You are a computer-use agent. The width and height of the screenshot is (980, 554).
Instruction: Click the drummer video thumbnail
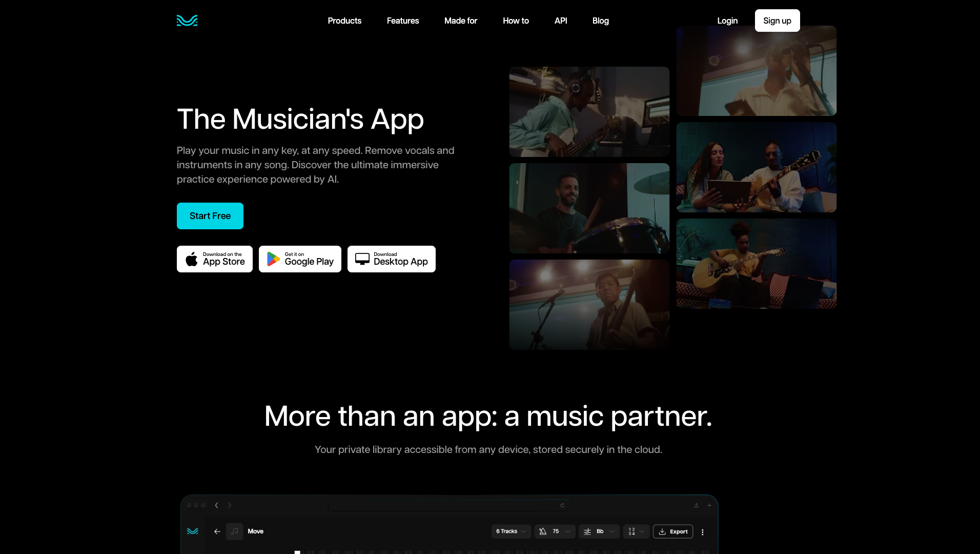click(x=589, y=208)
